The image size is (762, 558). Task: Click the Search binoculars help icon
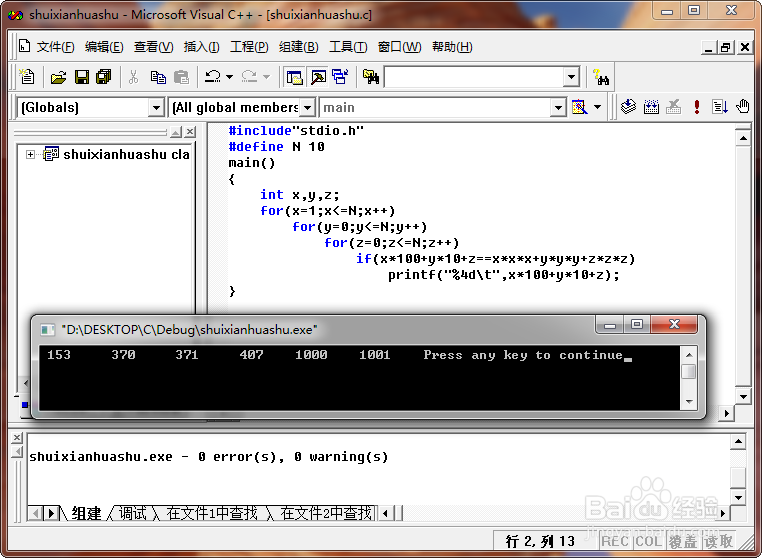click(601, 77)
